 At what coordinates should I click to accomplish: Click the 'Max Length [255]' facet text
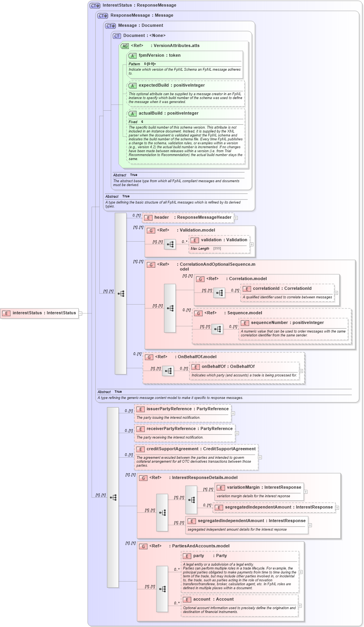click(206, 249)
